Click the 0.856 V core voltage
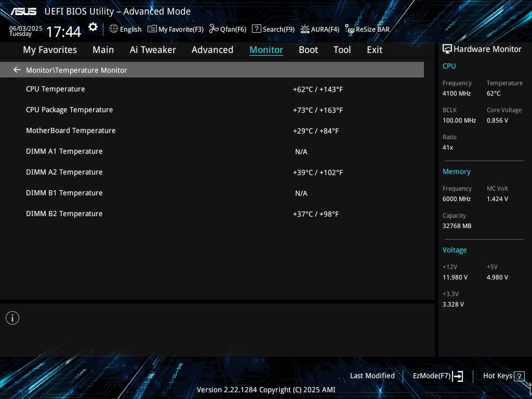 coord(497,121)
